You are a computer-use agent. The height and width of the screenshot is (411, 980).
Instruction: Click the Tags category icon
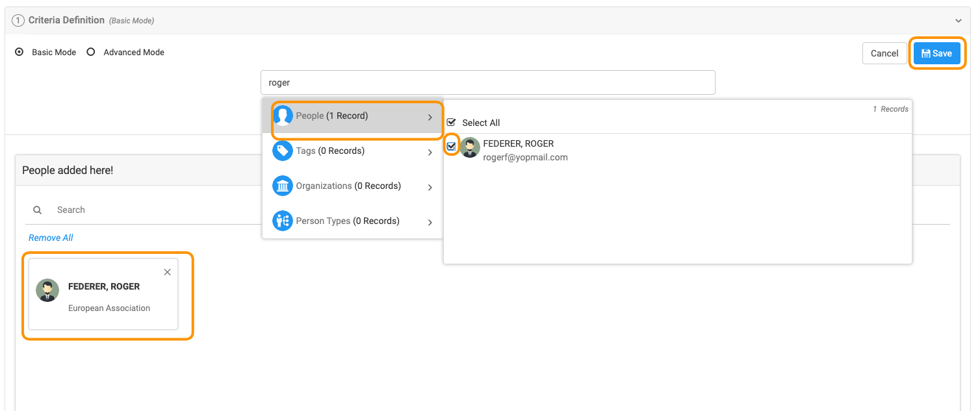click(x=283, y=151)
